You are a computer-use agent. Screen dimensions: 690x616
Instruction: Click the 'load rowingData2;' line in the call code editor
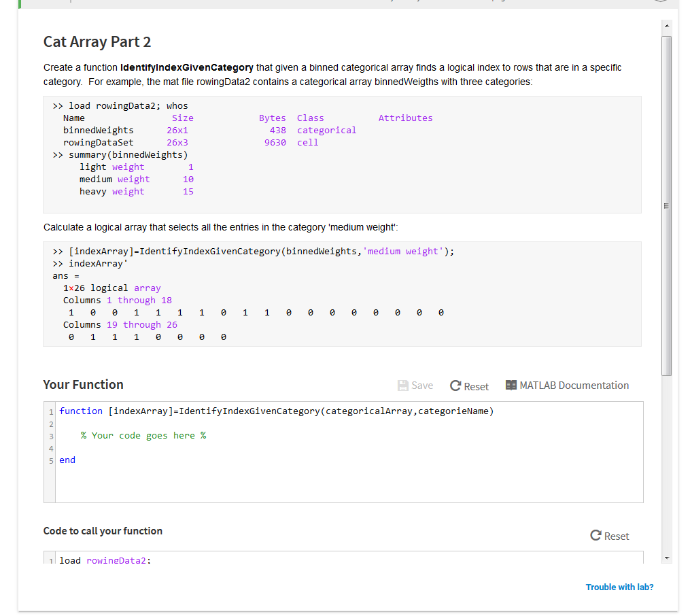(x=105, y=560)
